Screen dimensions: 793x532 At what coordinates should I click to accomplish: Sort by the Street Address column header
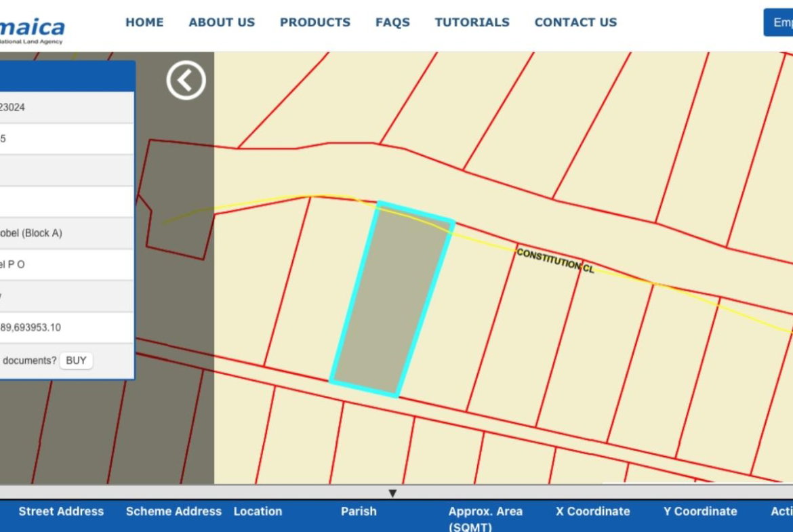pos(62,511)
